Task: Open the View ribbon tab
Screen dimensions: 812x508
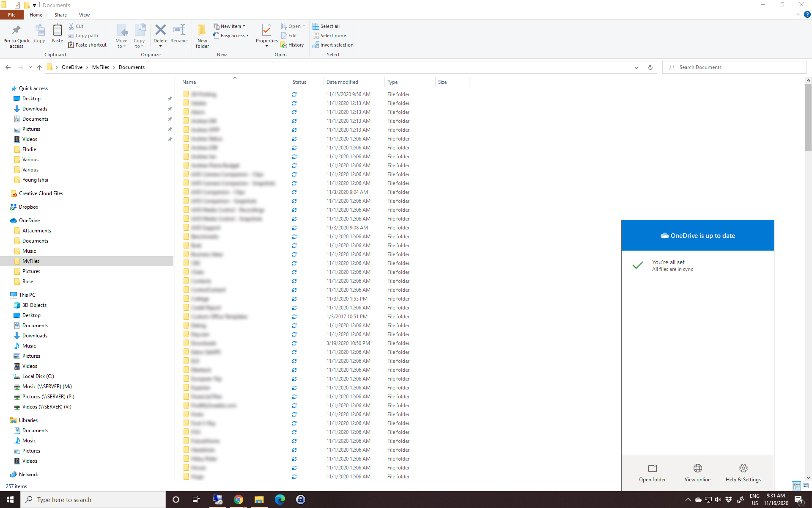Action: (x=84, y=15)
